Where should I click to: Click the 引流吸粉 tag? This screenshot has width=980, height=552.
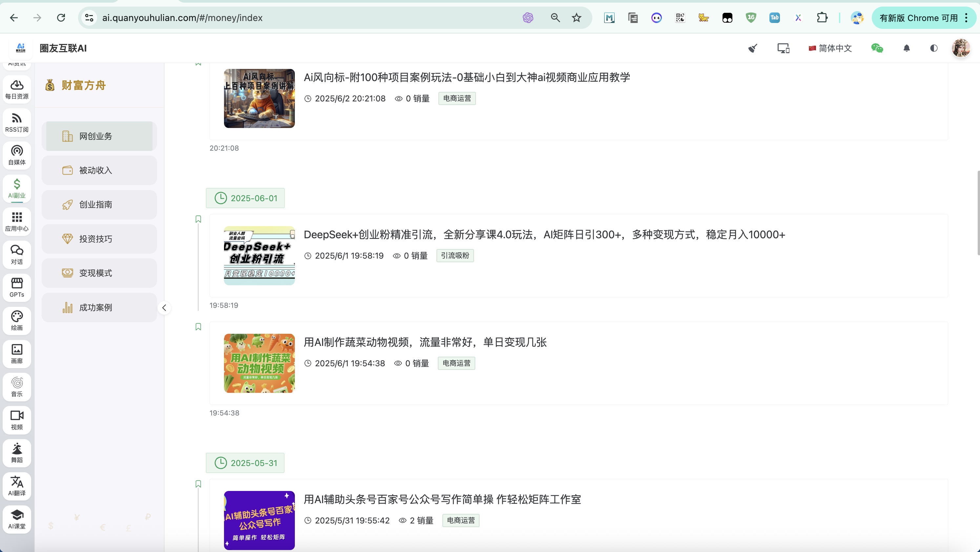pyautogui.click(x=455, y=255)
